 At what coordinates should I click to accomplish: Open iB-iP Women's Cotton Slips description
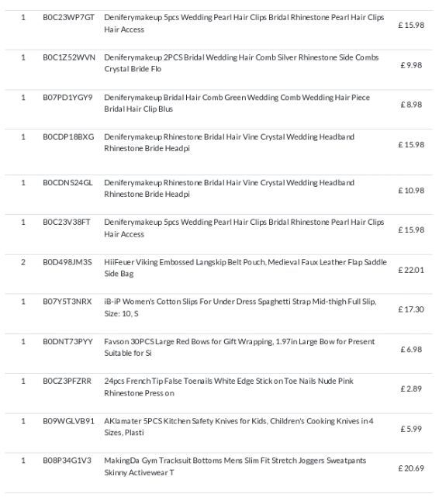coord(240,308)
